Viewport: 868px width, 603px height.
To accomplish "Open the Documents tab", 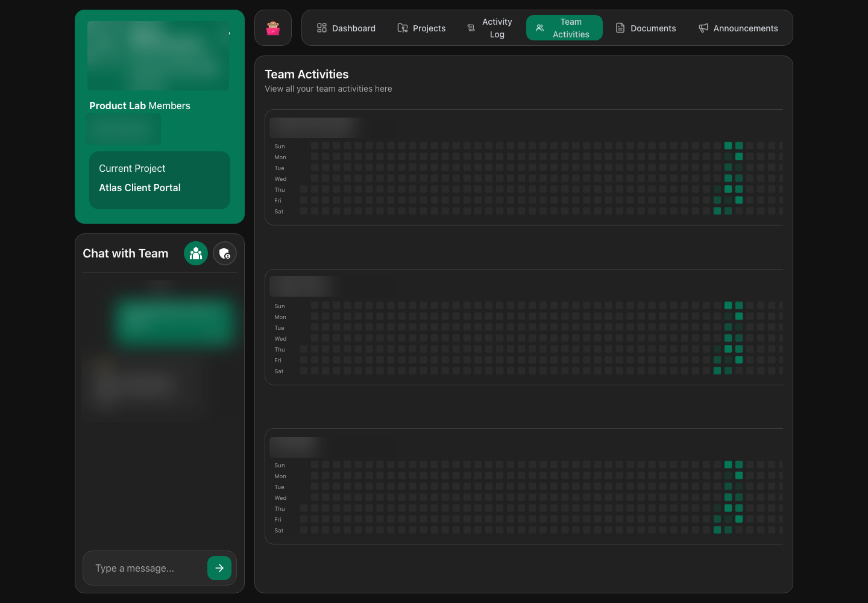I will tap(646, 28).
